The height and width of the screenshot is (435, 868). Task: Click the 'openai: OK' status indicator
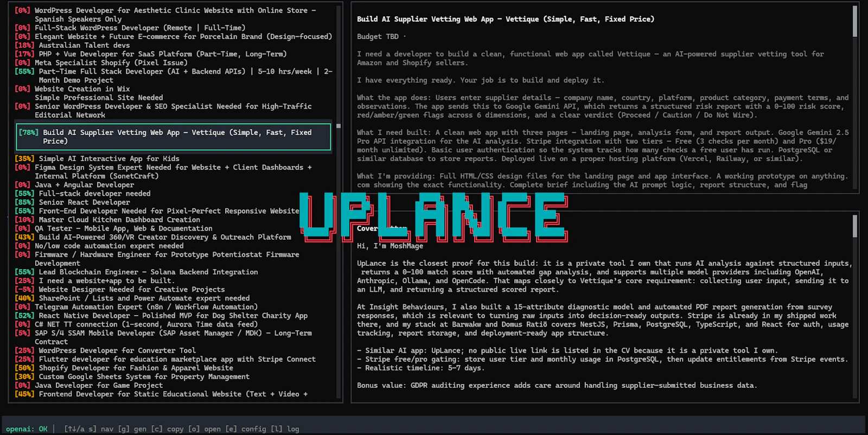tap(27, 429)
